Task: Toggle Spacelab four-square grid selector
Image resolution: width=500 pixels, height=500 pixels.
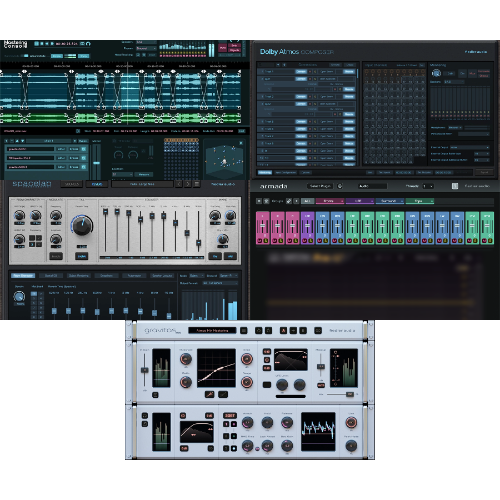Action: point(35,241)
